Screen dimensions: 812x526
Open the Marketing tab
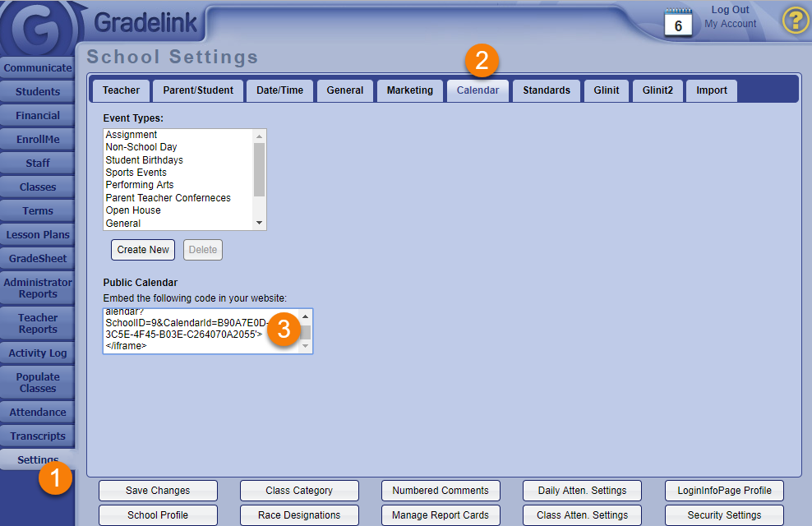point(409,90)
